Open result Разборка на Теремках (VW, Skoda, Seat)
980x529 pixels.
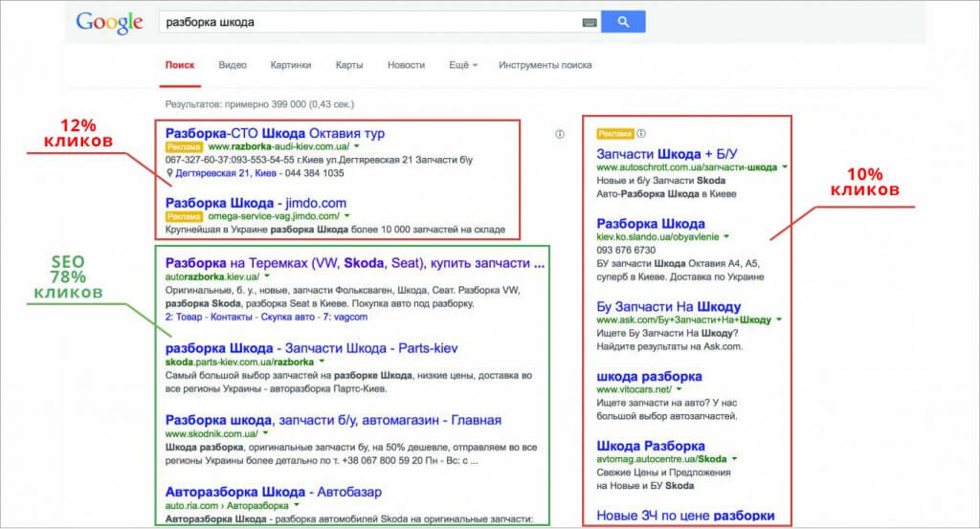point(354,263)
